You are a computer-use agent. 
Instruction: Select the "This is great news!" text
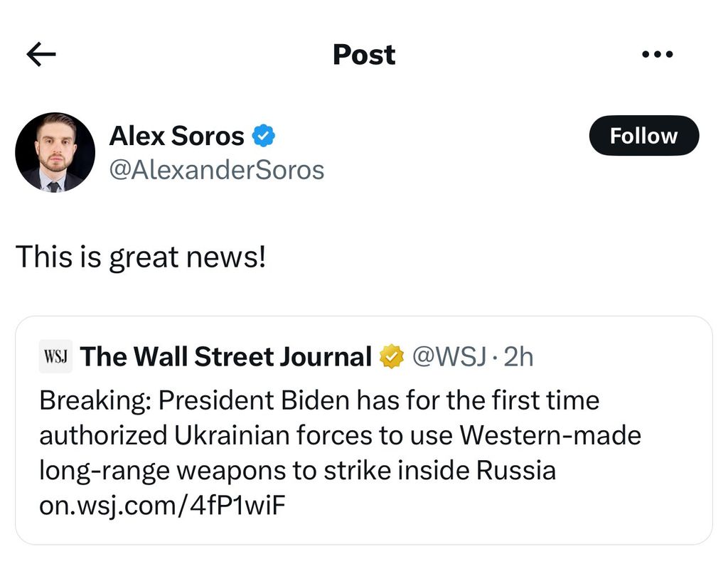pyautogui.click(x=140, y=256)
